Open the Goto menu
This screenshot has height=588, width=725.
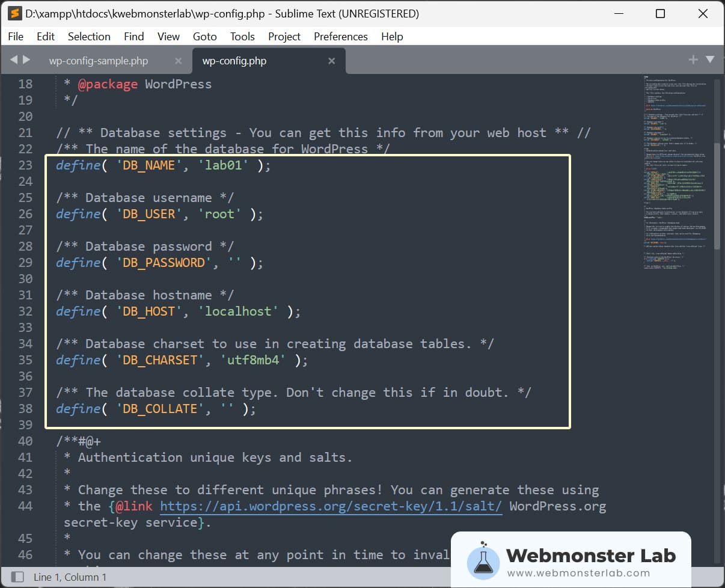pos(204,37)
